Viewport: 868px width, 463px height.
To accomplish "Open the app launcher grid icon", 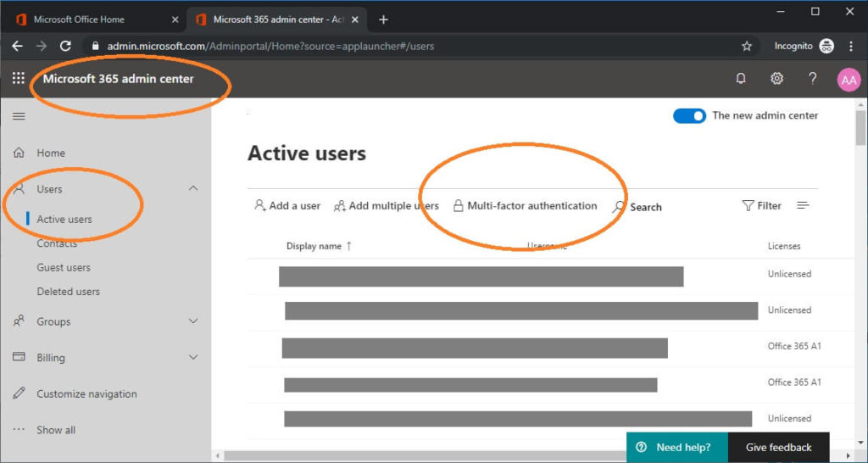I will tap(19, 79).
